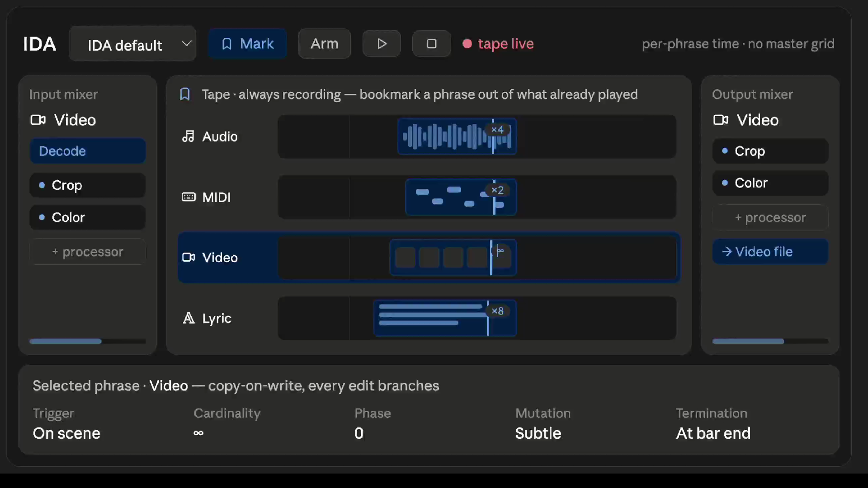Click the bookmark icon in the Tape header
Screen dimensions: 868x488
[185, 94]
